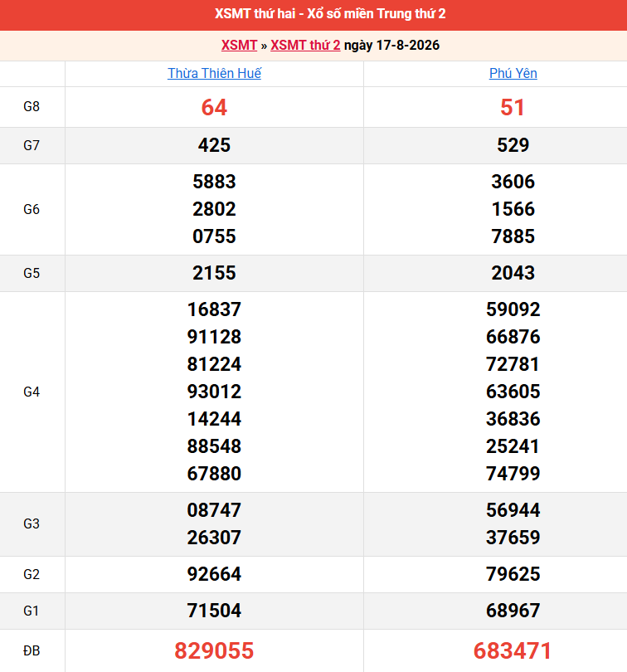The image size is (627, 672).
Task: Select the G8 row label
Action: point(32,106)
